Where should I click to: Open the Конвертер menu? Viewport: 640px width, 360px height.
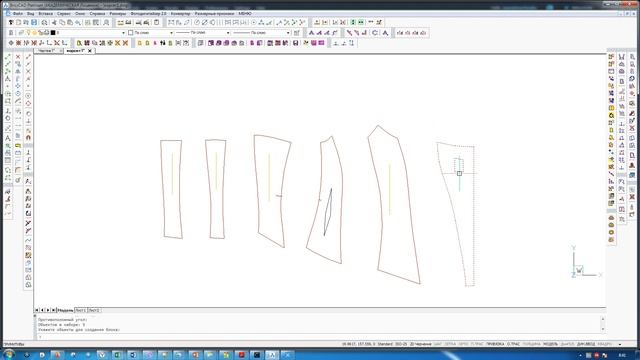tap(180, 13)
